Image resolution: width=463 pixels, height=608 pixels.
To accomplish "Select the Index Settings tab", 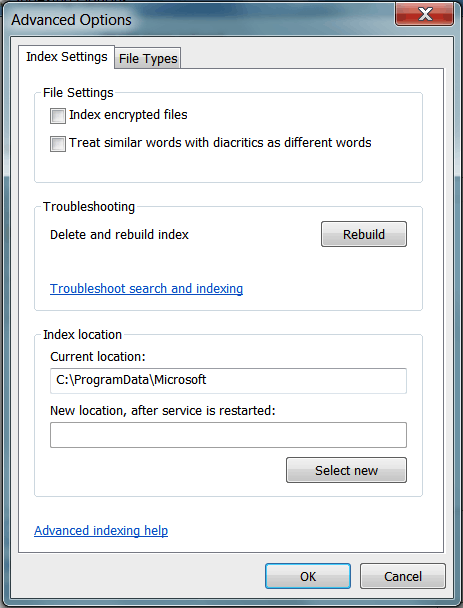I will (x=66, y=57).
